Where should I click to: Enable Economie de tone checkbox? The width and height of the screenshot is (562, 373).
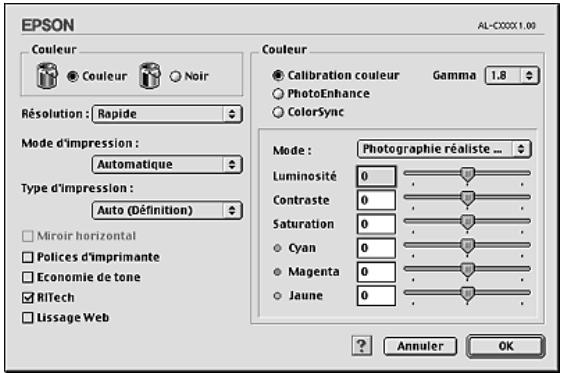pyautogui.click(x=28, y=277)
